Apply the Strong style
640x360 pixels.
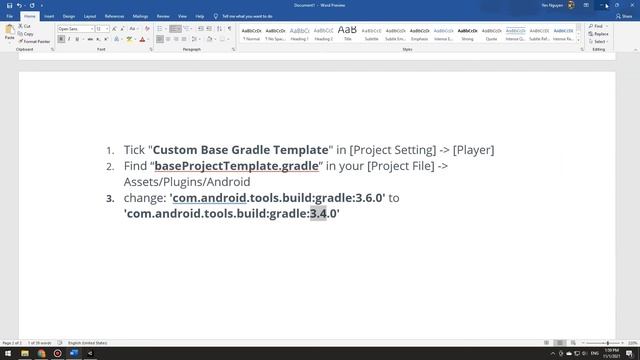467,34
